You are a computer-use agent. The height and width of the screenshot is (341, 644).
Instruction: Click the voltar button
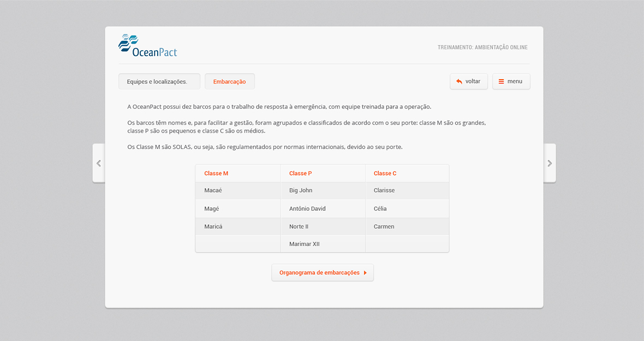click(469, 81)
